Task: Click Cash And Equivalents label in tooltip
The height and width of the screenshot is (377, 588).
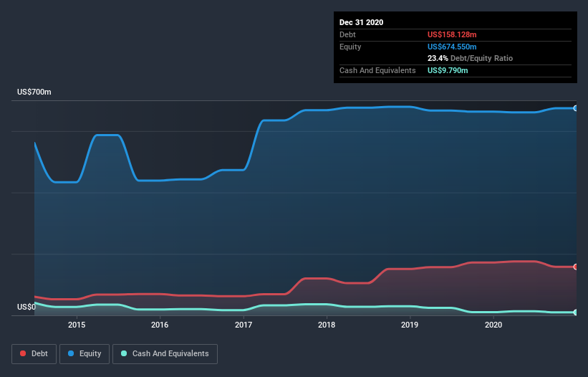Action: tap(377, 70)
